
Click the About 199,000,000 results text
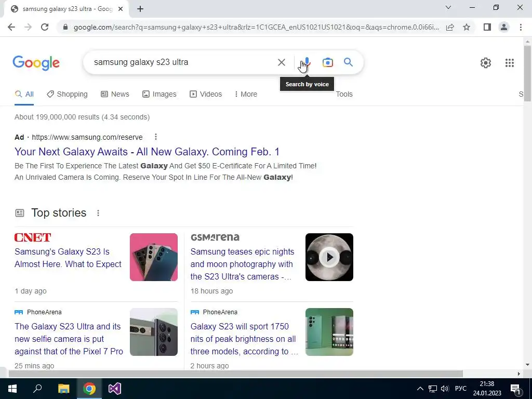(x=82, y=117)
